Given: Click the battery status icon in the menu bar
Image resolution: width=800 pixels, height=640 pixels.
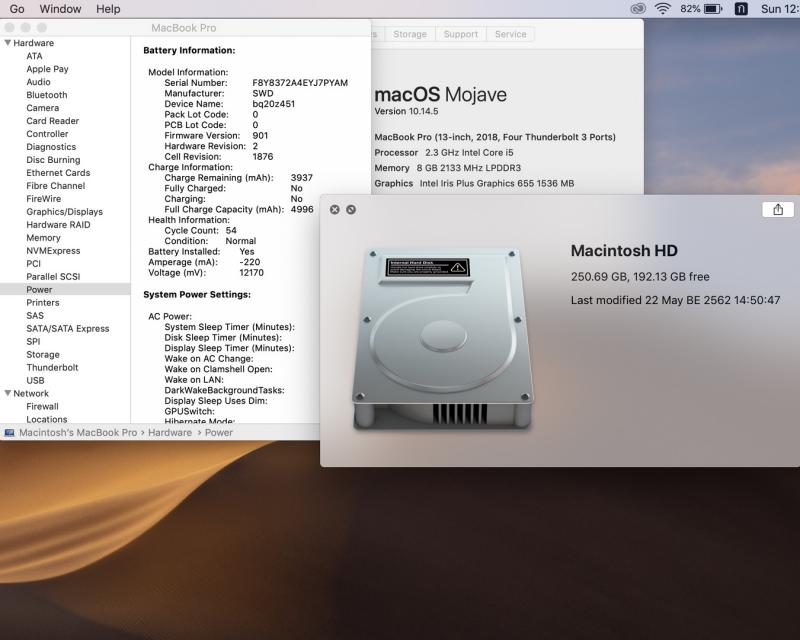Looking at the screenshot, I should [713, 9].
